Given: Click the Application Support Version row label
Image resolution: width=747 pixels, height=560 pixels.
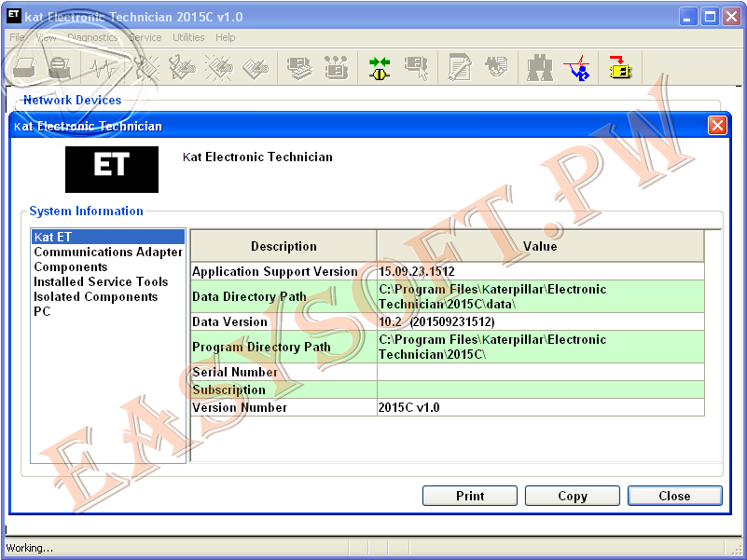Looking at the screenshot, I should [275, 271].
